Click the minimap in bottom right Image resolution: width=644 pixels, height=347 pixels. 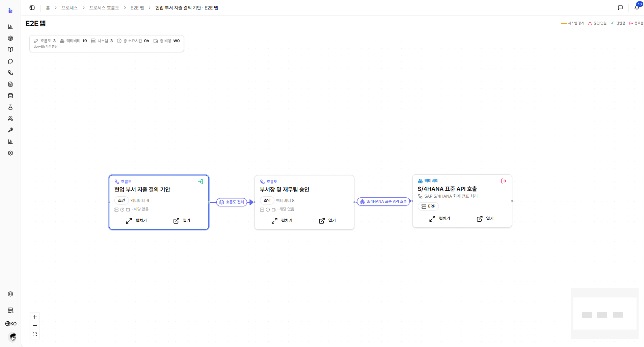point(605,314)
